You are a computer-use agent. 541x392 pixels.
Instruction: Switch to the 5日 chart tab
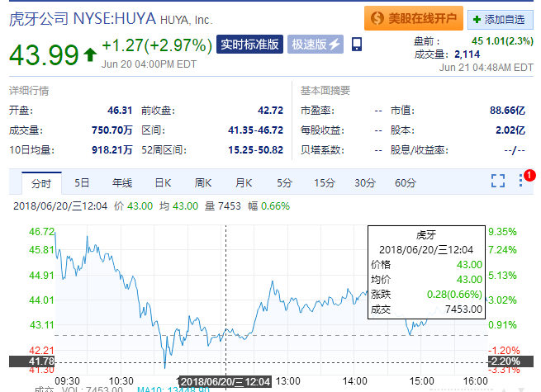[x=82, y=182]
